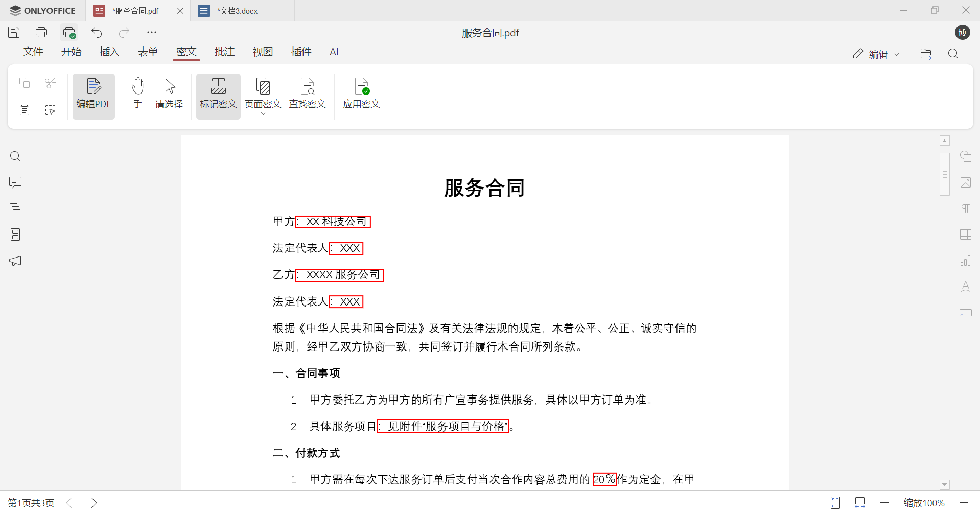Switch to the 批注 ribbon tab
Image resolution: width=980 pixels, height=514 pixels.
(224, 52)
